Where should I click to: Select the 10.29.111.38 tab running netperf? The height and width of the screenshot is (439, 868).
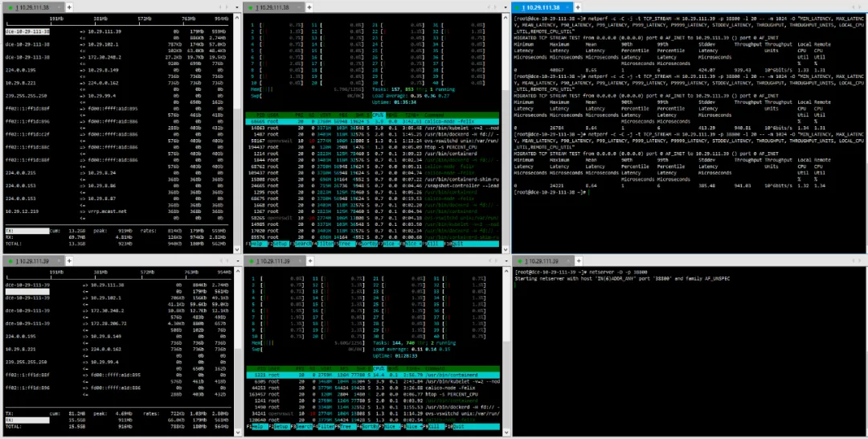[x=542, y=8]
